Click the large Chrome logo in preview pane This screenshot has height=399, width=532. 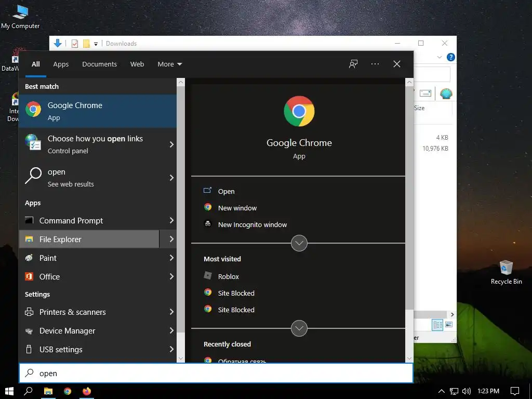click(299, 111)
